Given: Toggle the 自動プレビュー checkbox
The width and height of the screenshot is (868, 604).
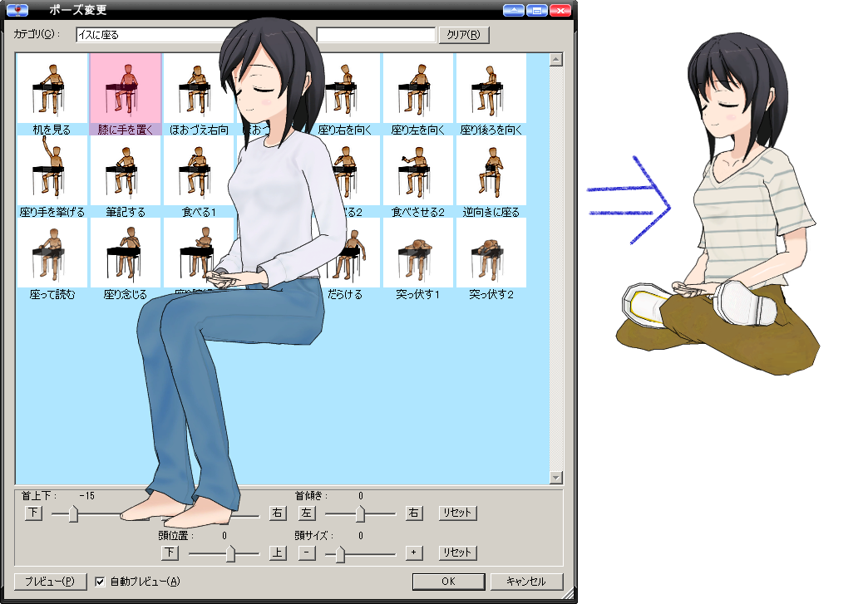Looking at the screenshot, I should [x=100, y=582].
